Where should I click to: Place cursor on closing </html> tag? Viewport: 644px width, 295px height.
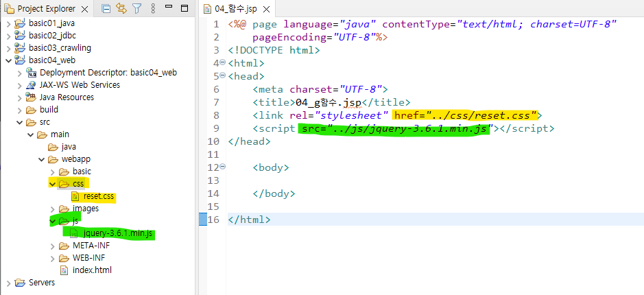click(x=250, y=220)
